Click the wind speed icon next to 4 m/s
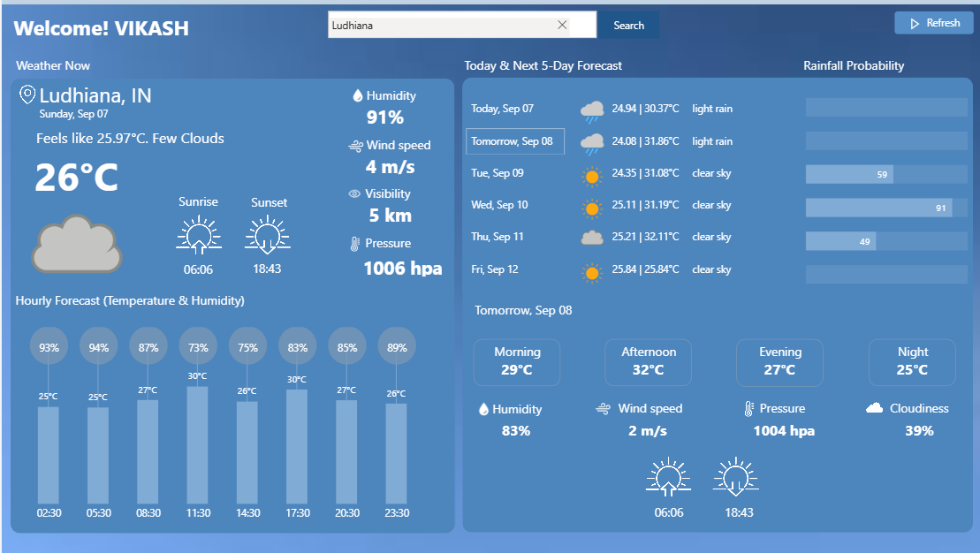The height and width of the screenshot is (553, 980). click(355, 146)
